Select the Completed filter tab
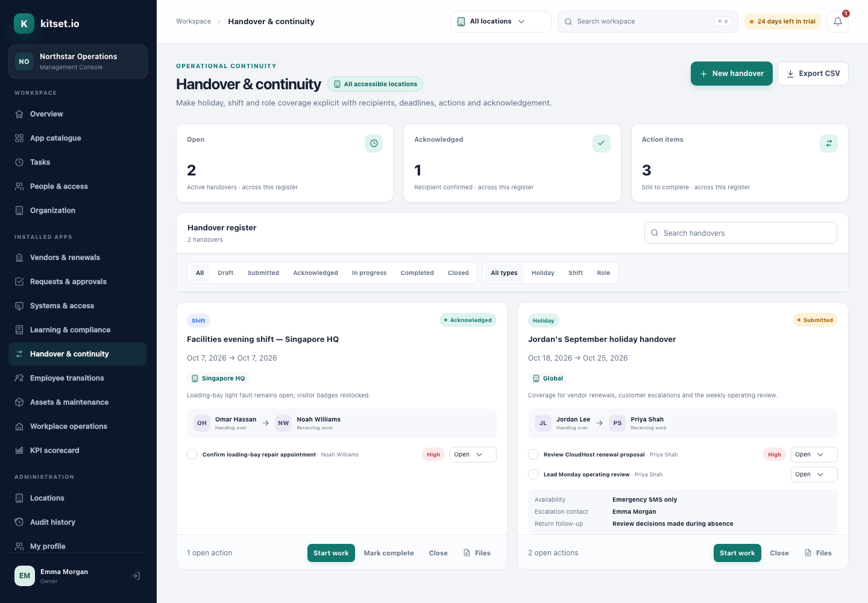The image size is (868, 603). [x=417, y=273]
